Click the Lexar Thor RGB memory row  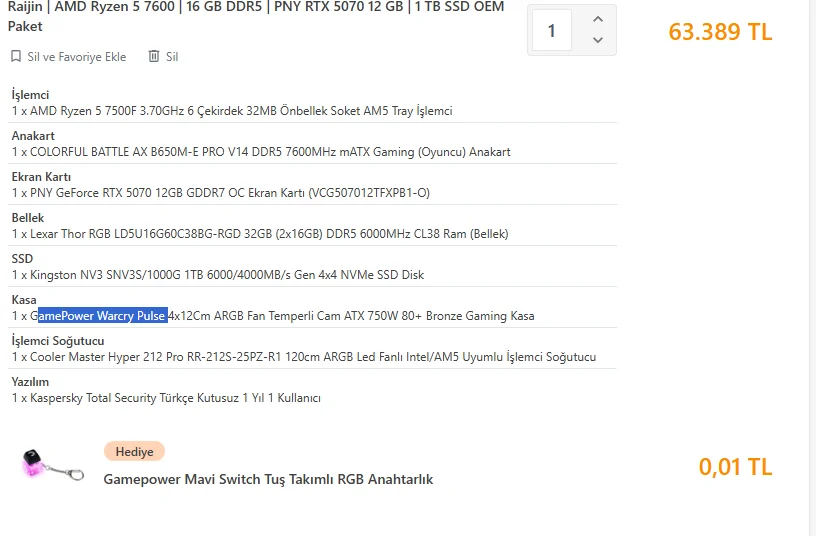[x=260, y=234]
